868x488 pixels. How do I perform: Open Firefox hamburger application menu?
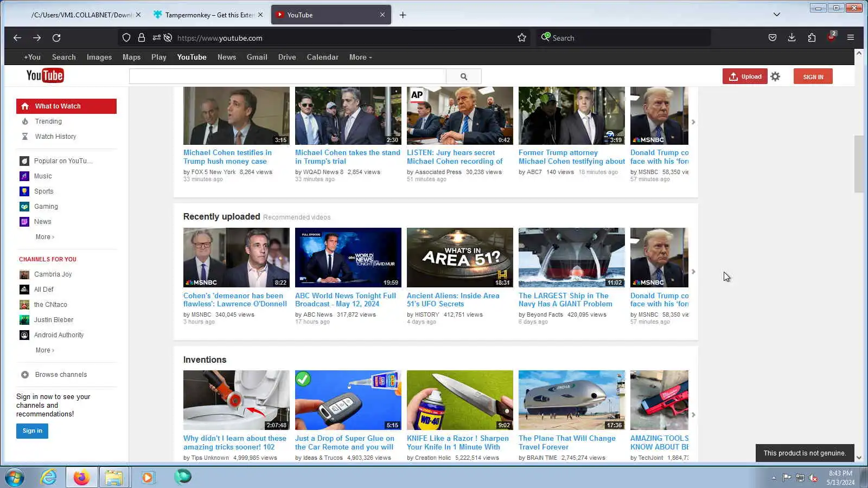pos(851,38)
